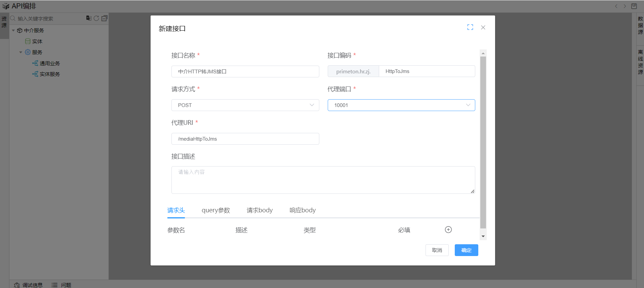Click the collapse-all icon in resource panel
The width and height of the screenshot is (644, 288).
(105, 18)
